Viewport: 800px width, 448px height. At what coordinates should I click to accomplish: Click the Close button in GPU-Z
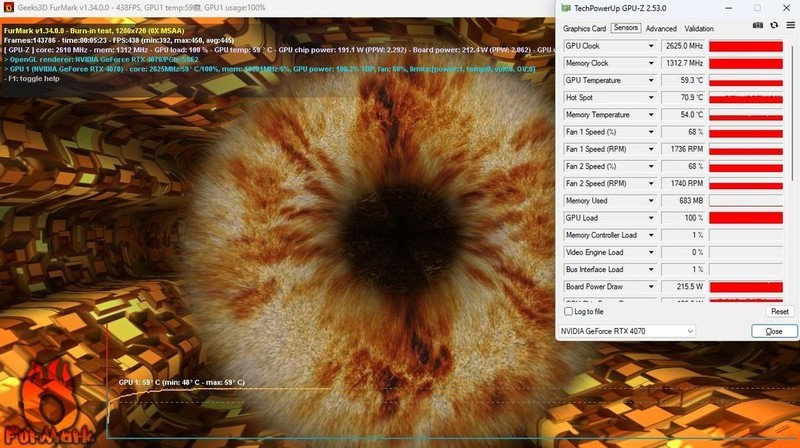(773, 331)
